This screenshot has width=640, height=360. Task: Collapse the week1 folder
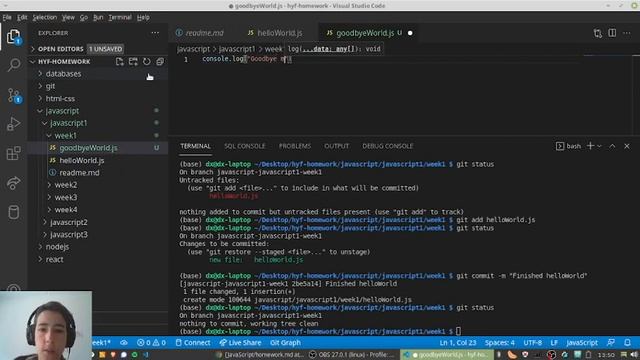tap(65, 135)
